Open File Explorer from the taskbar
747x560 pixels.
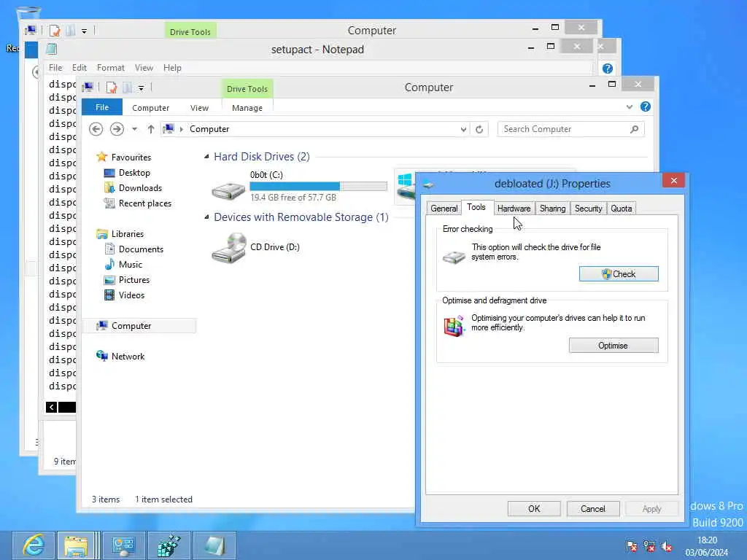(76, 545)
